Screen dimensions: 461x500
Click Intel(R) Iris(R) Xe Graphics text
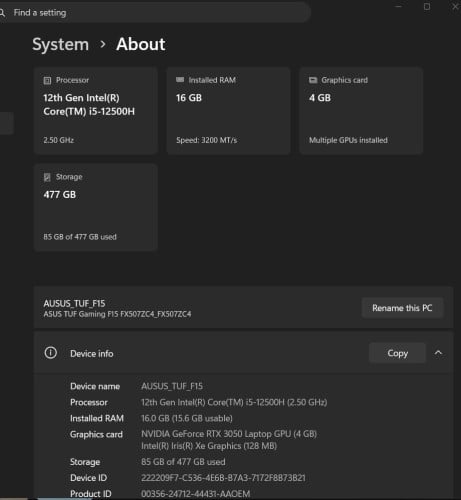click(x=209, y=446)
